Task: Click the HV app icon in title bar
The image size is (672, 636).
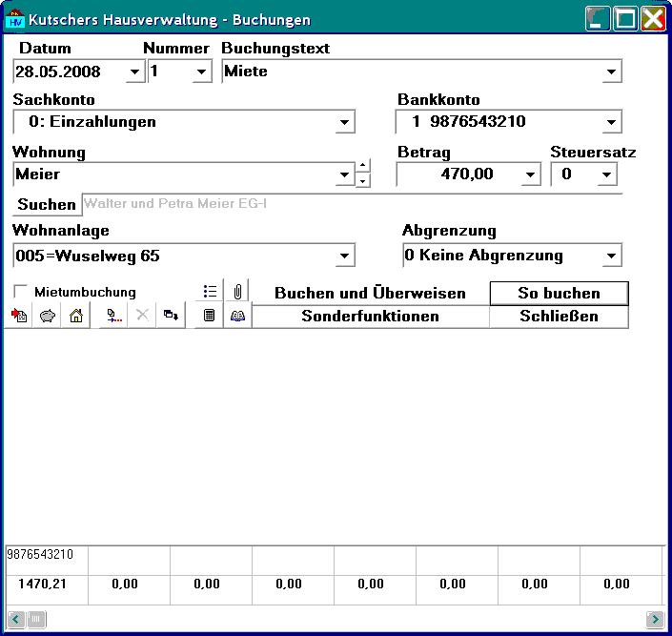Action: 15,19
